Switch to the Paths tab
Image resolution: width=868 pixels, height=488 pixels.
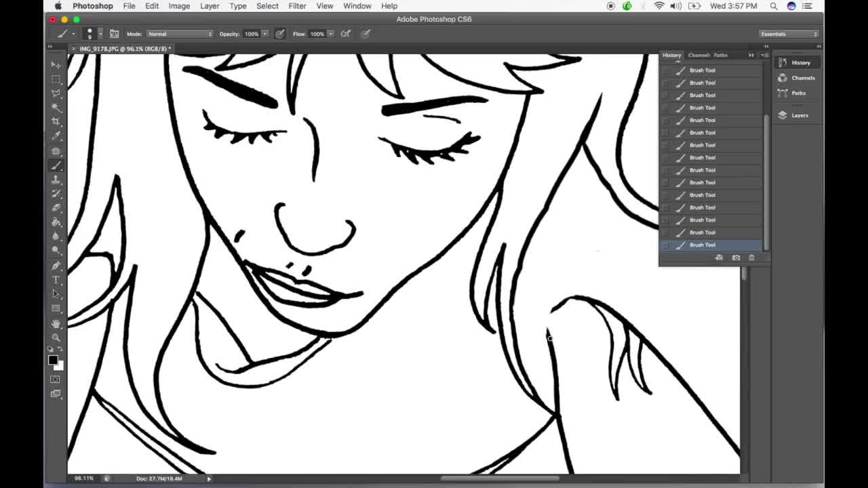pyautogui.click(x=720, y=56)
